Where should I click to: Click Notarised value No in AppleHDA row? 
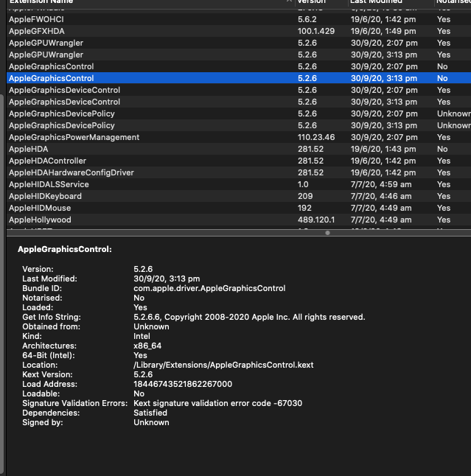tap(442, 149)
